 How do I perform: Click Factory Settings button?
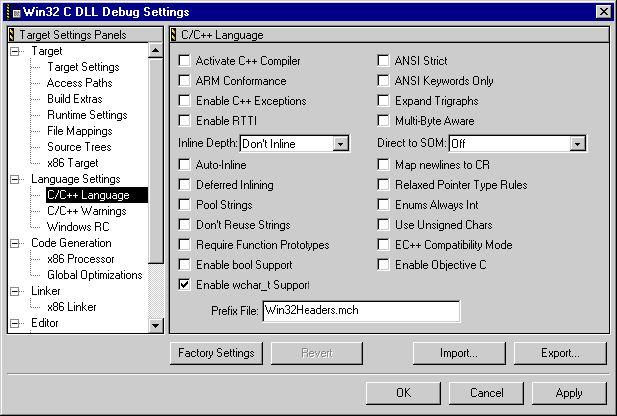[216, 353]
